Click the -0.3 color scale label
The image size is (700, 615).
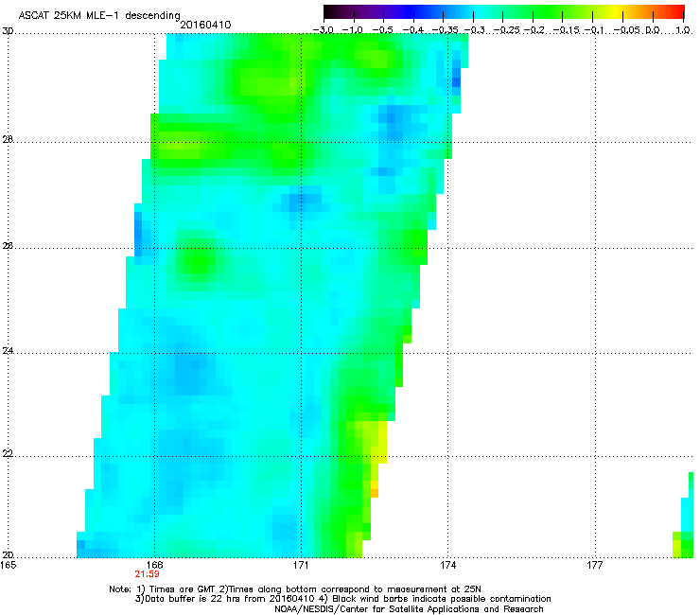tap(475, 30)
